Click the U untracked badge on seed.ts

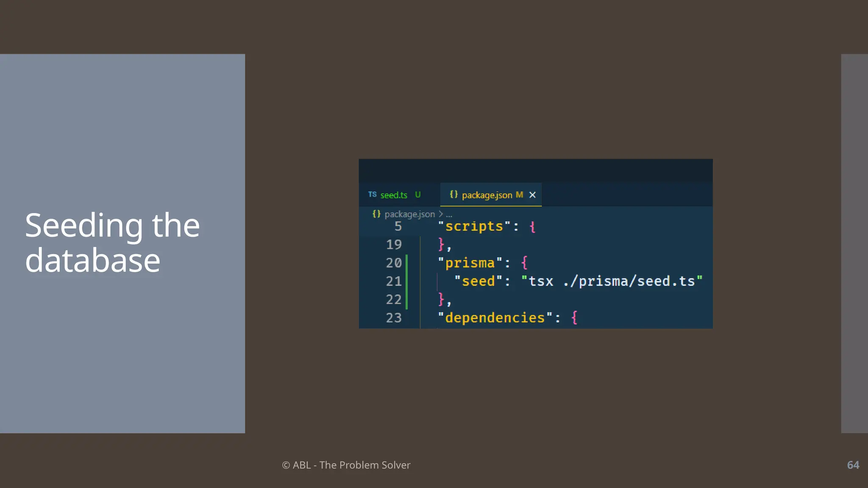point(417,195)
